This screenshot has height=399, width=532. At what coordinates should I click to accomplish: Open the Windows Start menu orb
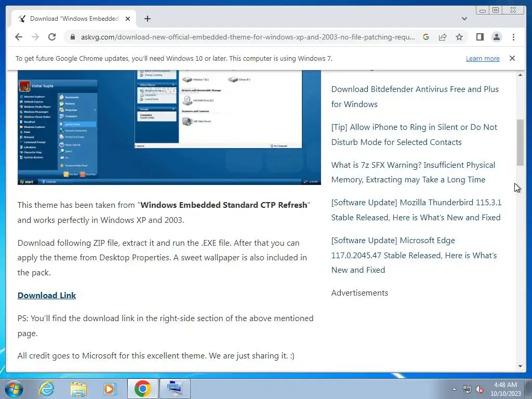pos(14,389)
